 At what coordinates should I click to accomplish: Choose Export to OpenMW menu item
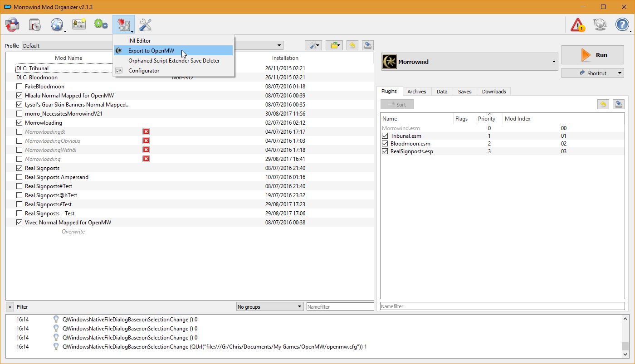click(173, 50)
